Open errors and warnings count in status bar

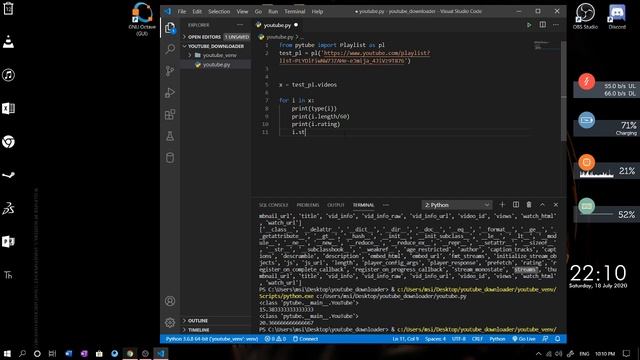275,339
